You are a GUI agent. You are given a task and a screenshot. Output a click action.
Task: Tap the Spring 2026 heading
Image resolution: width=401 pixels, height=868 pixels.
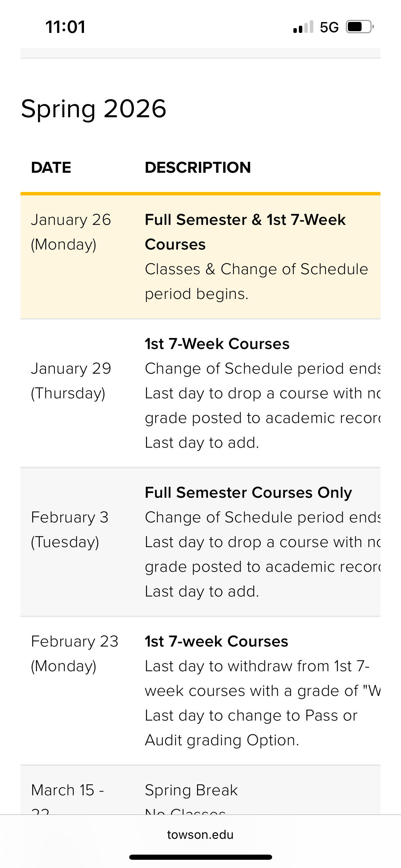point(94,109)
